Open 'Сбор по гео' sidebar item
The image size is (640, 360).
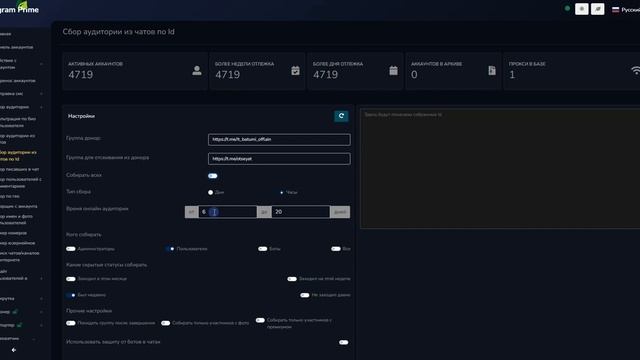(10, 196)
